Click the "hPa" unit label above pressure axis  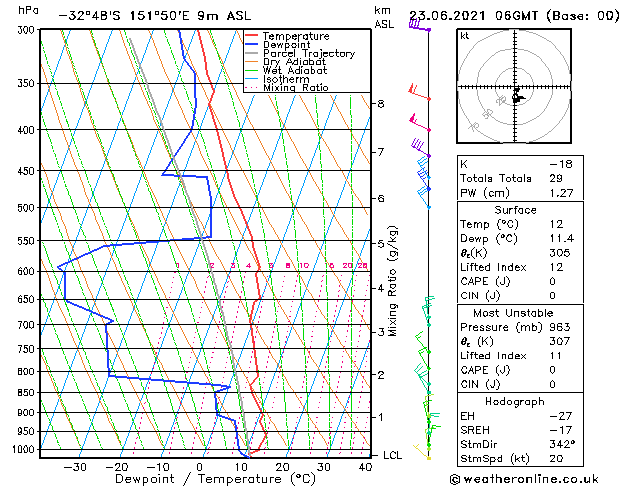pos(28,10)
